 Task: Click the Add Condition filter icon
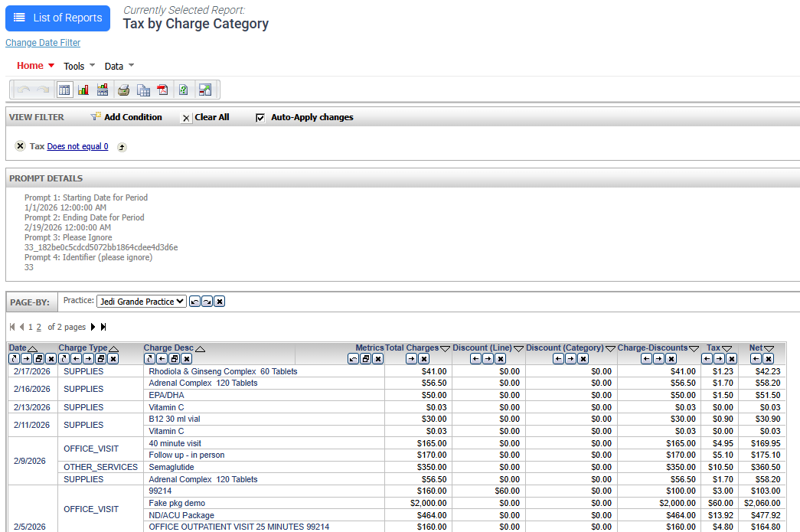(x=96, y=117)
